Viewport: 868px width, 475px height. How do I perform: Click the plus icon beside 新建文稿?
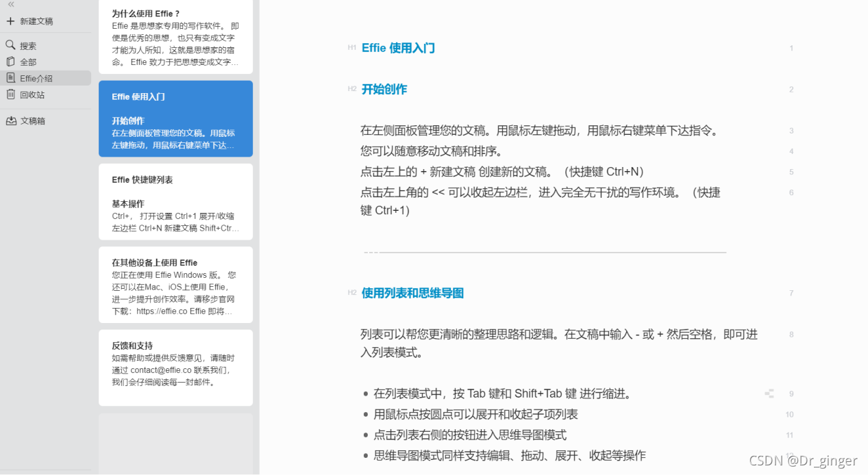10,21
